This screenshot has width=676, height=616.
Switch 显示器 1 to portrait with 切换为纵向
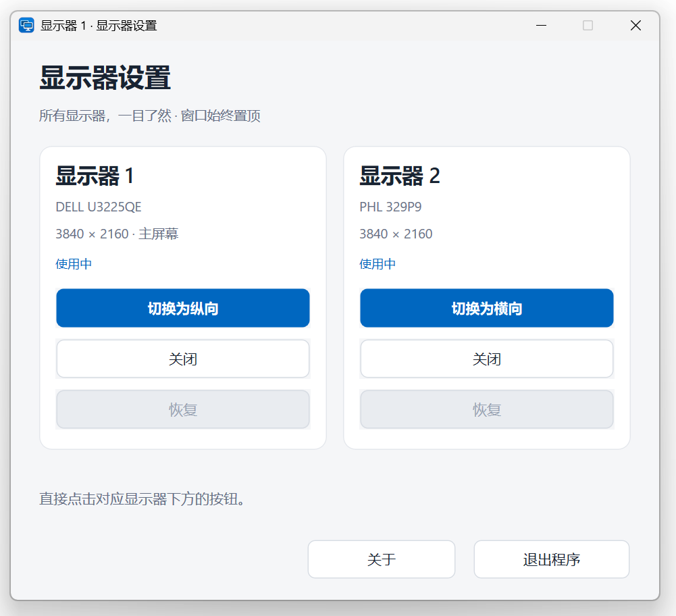click(x=183, y=308)
